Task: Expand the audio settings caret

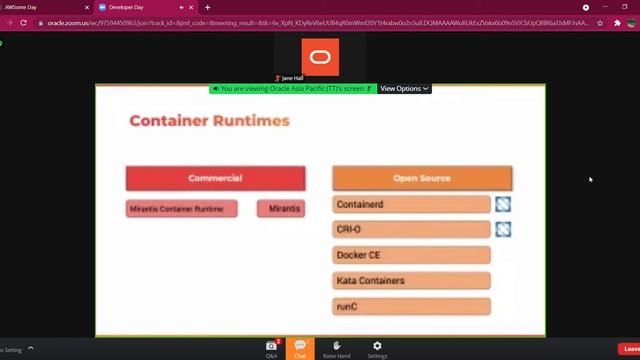Action: (x=31, y=349)
